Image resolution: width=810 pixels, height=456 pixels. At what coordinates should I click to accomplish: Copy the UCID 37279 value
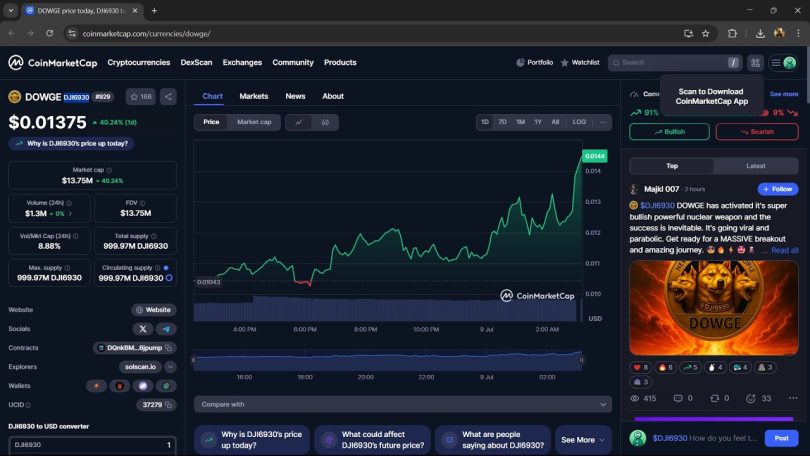coord(168,405)
